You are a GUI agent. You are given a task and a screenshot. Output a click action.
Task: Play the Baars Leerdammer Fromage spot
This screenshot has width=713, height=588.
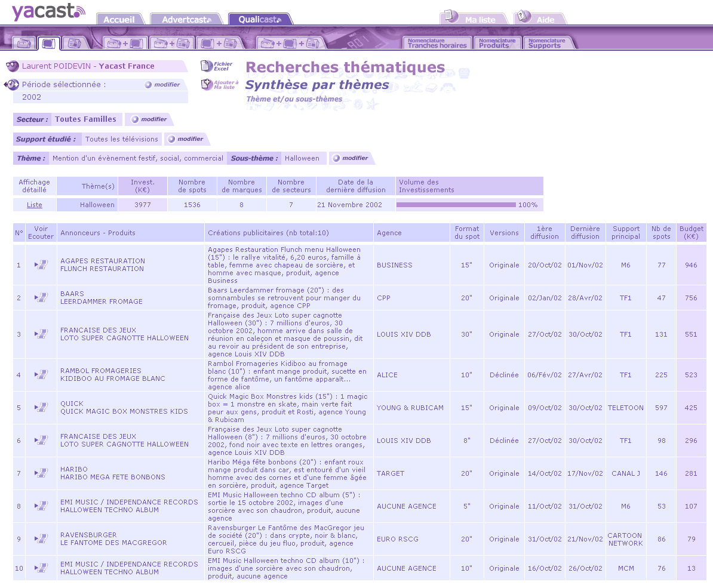[41, 298]
